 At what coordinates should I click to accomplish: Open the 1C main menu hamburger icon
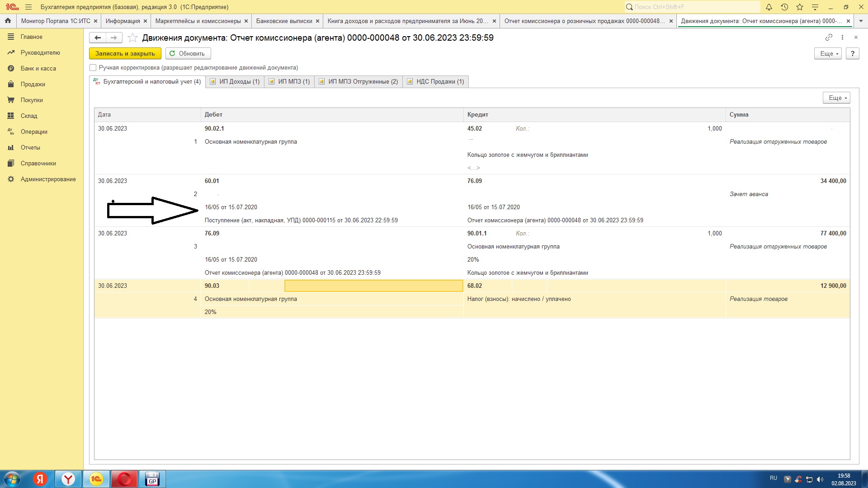click(28, 7)
